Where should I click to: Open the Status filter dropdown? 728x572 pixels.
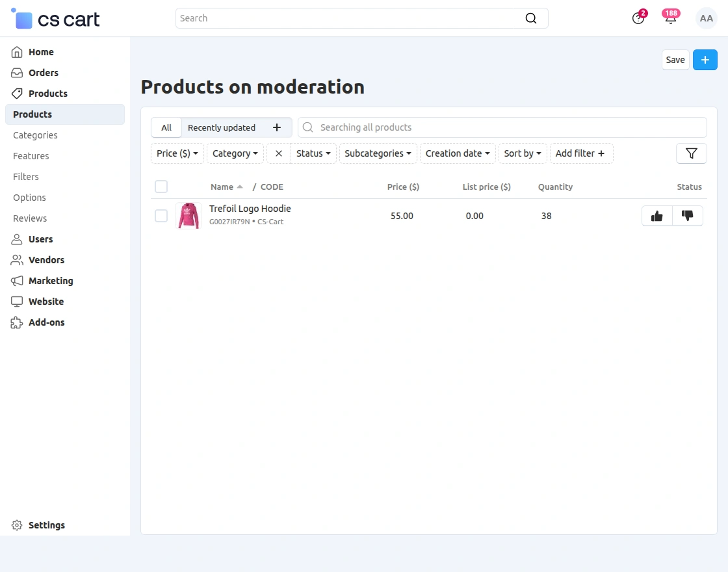click(x=313, y=153)
